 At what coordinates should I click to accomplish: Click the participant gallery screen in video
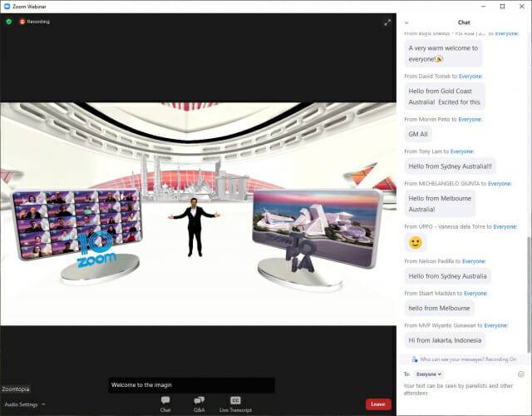point(76,225)
